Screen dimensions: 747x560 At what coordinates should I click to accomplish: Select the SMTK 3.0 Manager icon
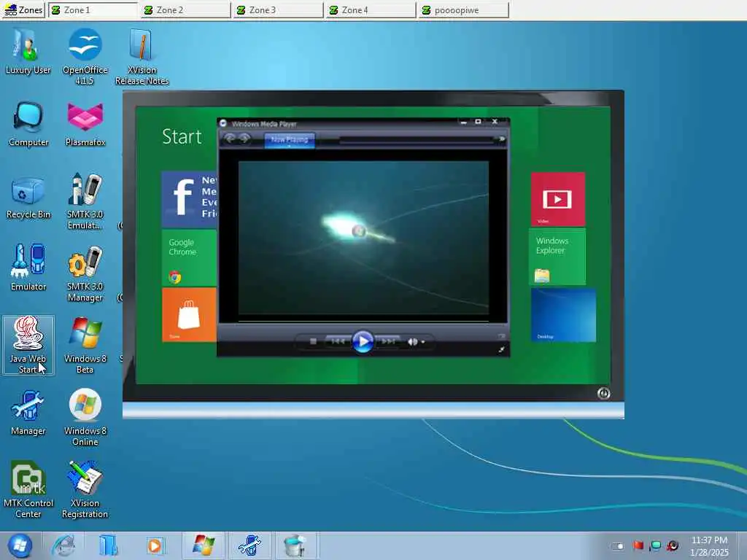(85, 273)
